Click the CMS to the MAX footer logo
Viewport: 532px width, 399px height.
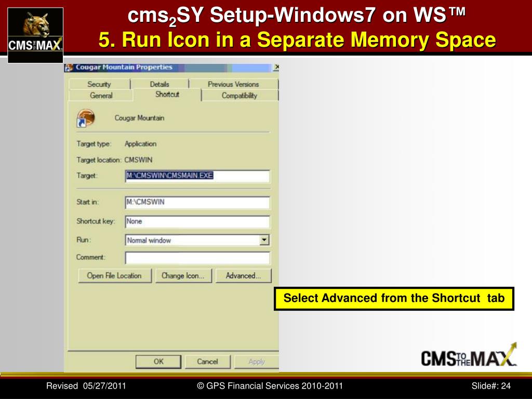[x=469, y=355]
